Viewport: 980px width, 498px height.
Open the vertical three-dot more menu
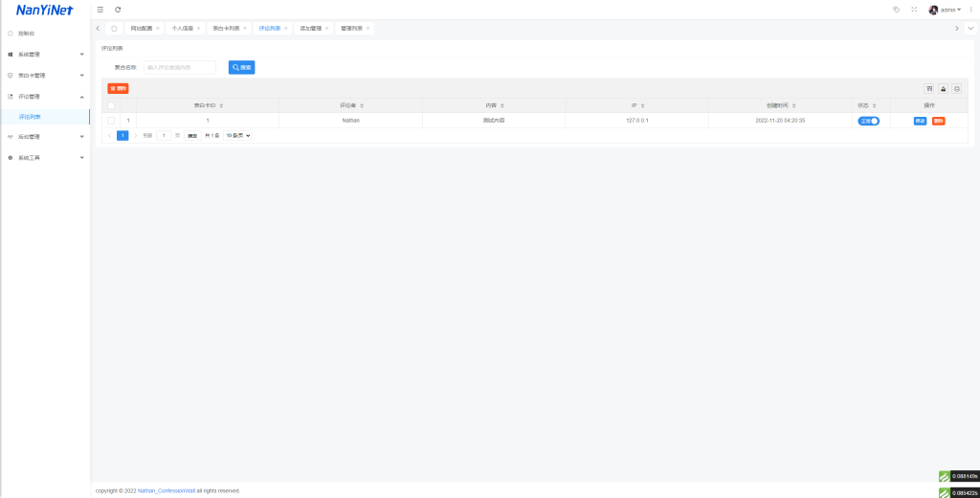click(970, 10)
